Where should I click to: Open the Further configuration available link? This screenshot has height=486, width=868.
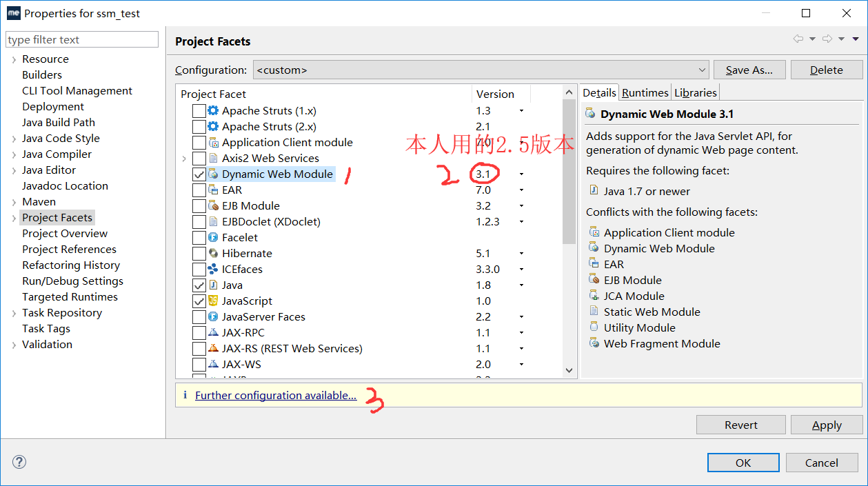(x=276, y=395)
